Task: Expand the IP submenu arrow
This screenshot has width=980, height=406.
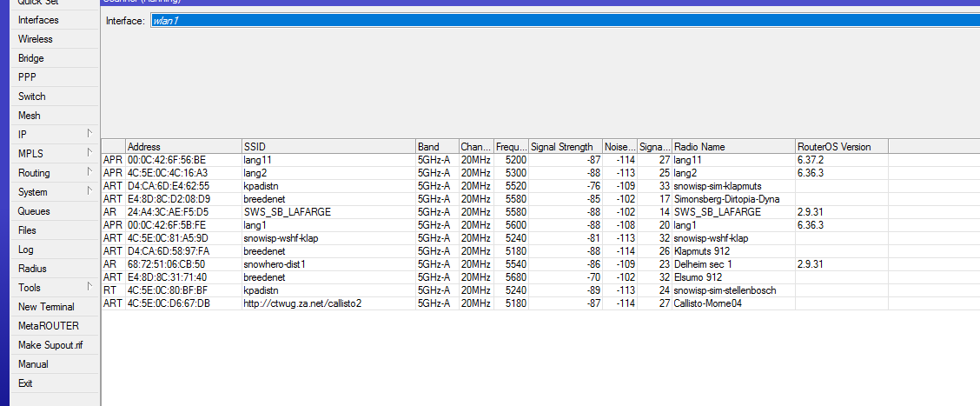Action: [89, 134]
